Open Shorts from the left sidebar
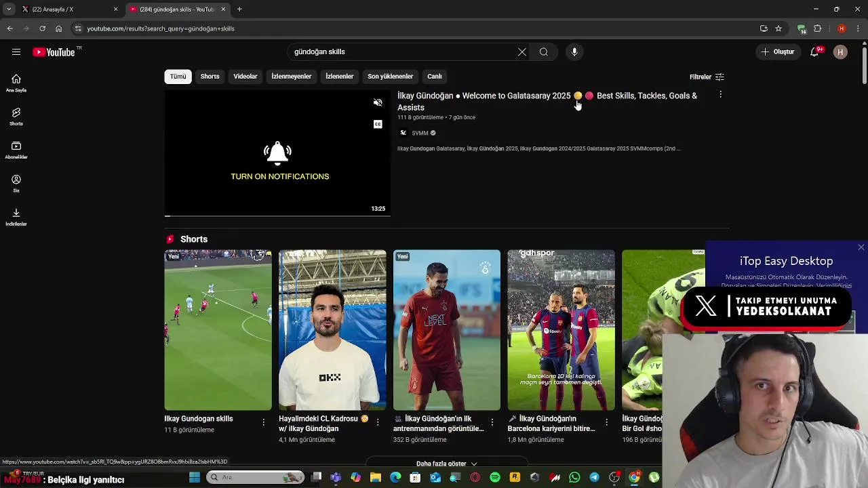Image resolution: width=868 pixels, height=488 pixels. coord(16,117)
